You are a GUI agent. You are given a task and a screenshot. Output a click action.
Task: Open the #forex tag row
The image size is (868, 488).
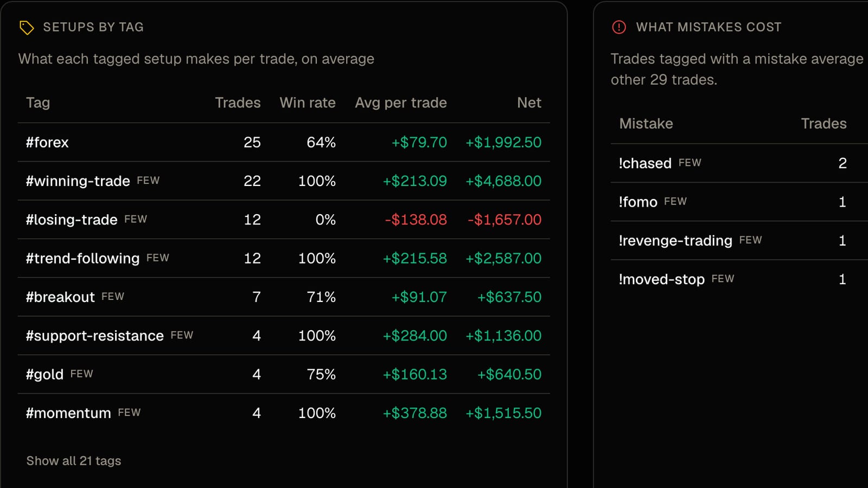pyautogui.click(x=284, y=142)
